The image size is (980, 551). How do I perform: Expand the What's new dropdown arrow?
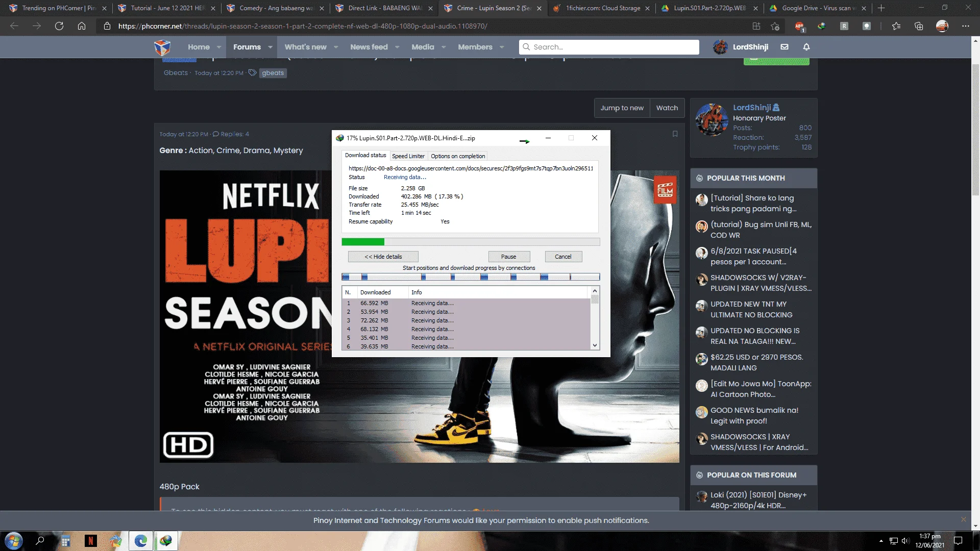[336, 47]
